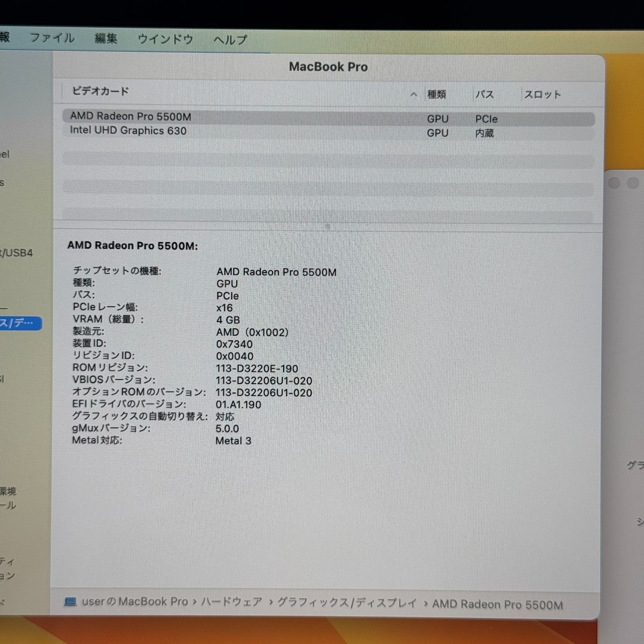Screen dimensions: 644x644
Task: Click AMD Radeon Pro 5500M in path bar
Action: [x=497, y=604]
